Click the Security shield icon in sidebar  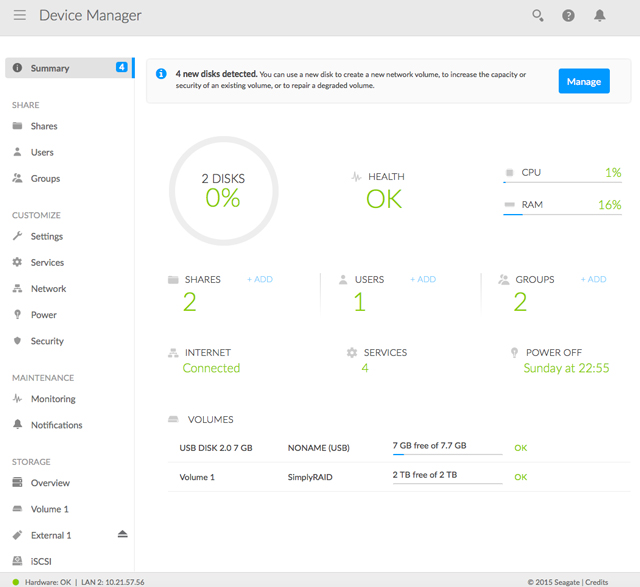tap(18, 341)
